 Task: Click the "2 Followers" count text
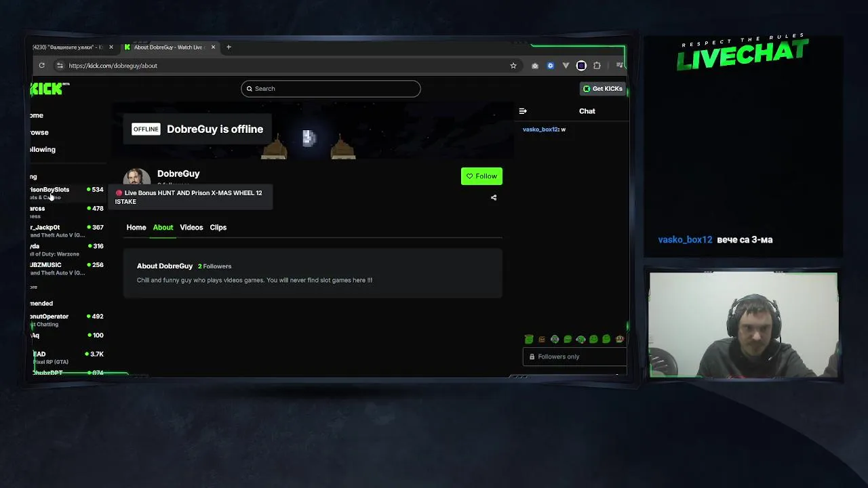214,266
